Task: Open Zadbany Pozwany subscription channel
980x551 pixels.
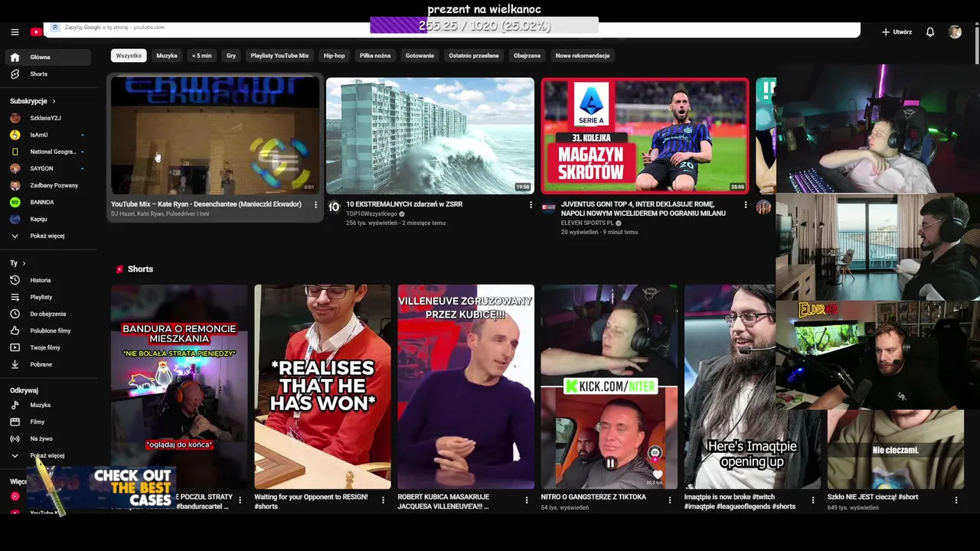Action: [54, 185]
